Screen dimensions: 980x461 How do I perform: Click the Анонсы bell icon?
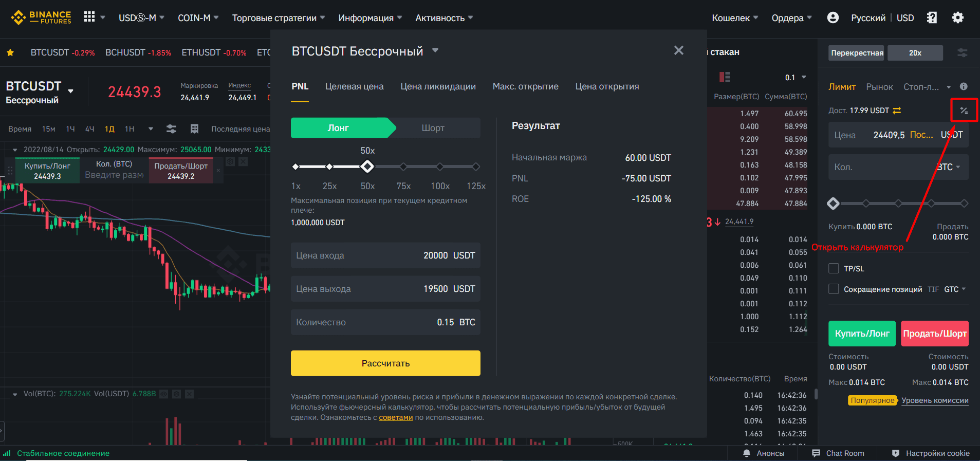[x=747, y=453]
